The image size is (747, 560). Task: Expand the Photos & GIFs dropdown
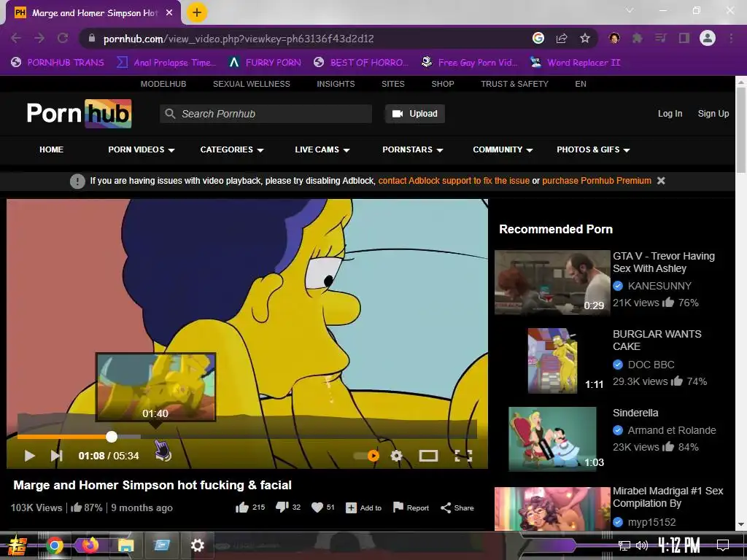593,149
